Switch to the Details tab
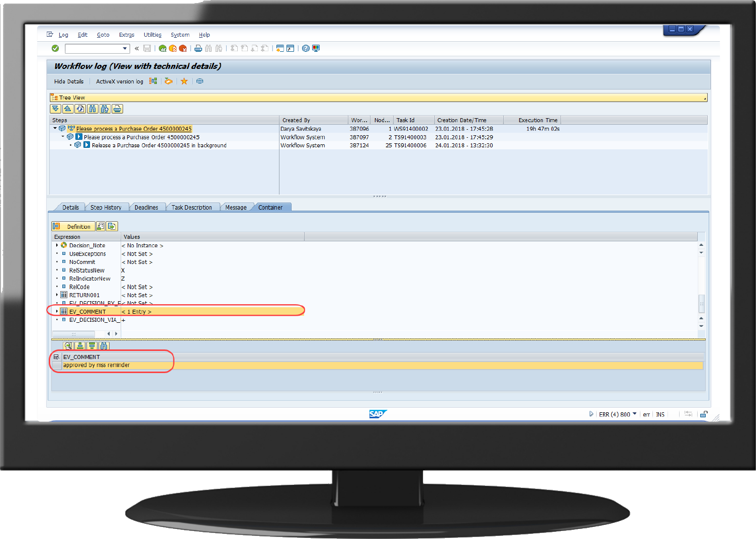Screen dimensions: 756x539 coord(70,207)
